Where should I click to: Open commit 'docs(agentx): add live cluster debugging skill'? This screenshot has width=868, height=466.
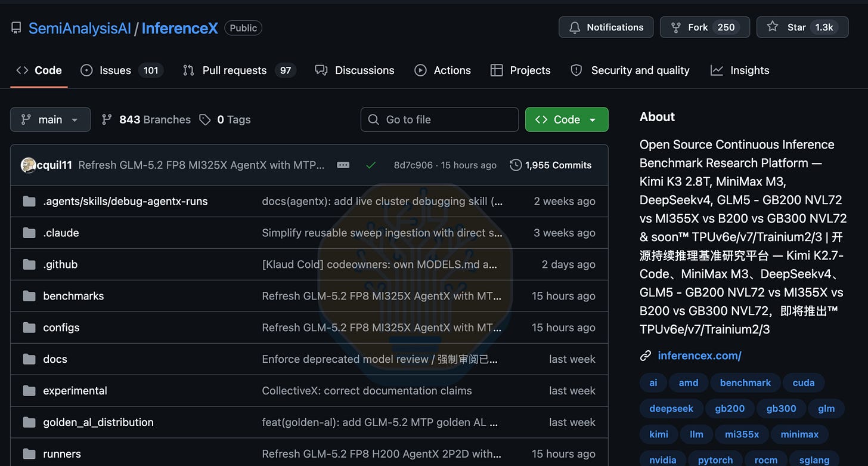point(382,201)
